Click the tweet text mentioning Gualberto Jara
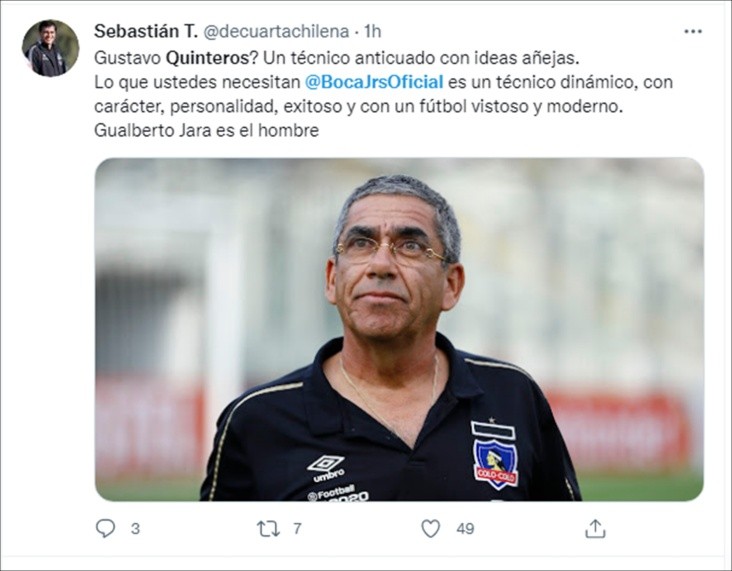The height and width of the screenshot is (571, 732). pyautogui.click(x=206, y=130)
